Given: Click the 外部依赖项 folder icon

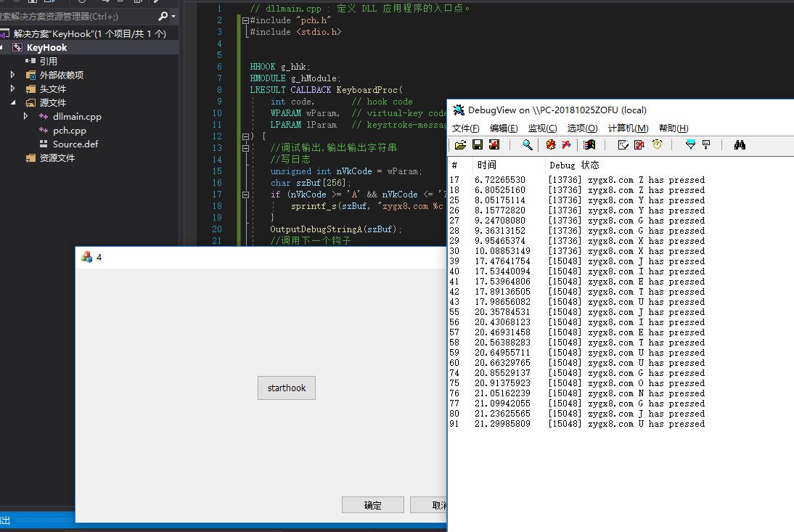Looking at the screenshot, I should [x=30, y=75].
